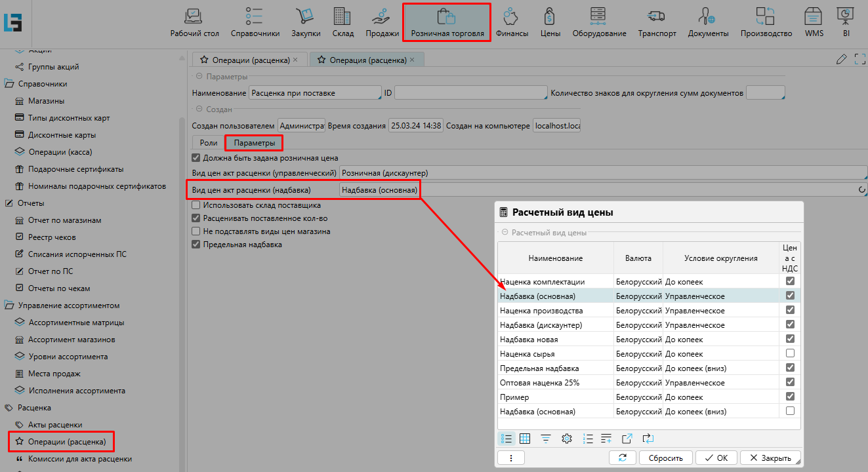Screen dimensions: 868x472
Task: Open the WMS module
Action: tap(814, 23)
